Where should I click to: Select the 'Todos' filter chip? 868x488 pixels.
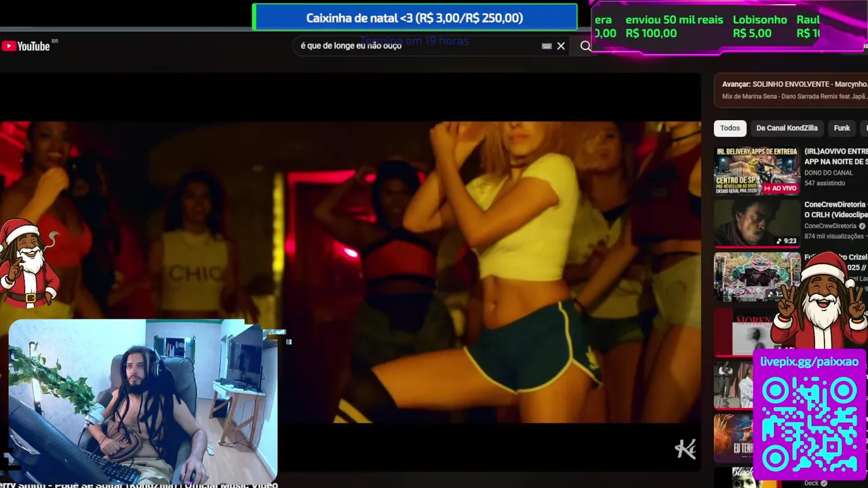click(x=730, y=128)
